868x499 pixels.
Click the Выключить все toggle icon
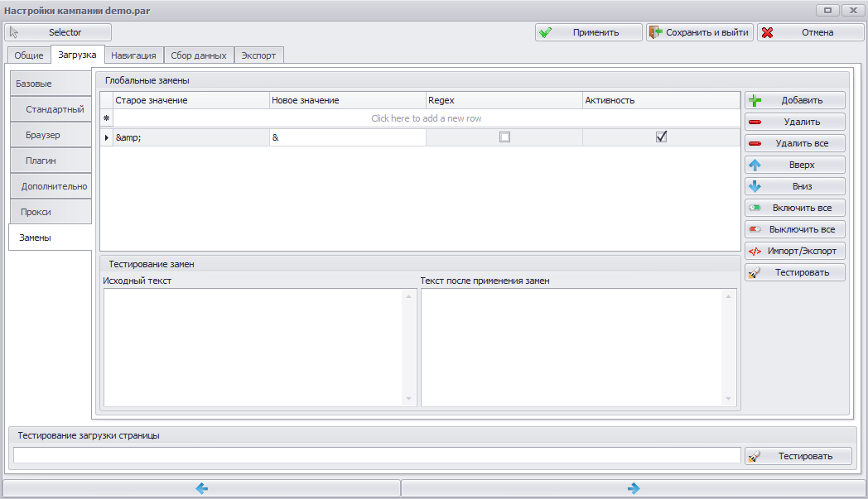(x=755, y=229)
